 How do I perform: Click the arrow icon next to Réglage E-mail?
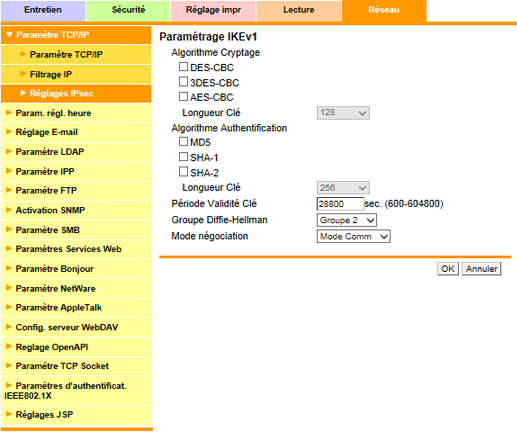tap(9, 132)
